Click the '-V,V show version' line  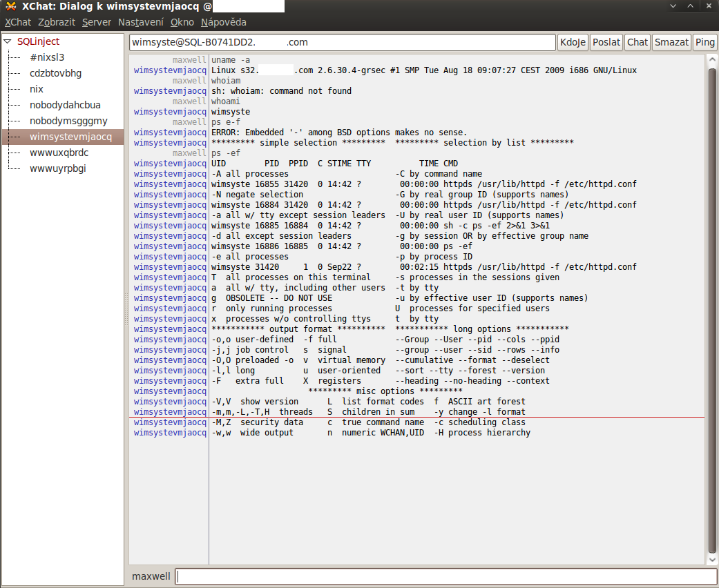pyautogui.click(x=368, y=402)
